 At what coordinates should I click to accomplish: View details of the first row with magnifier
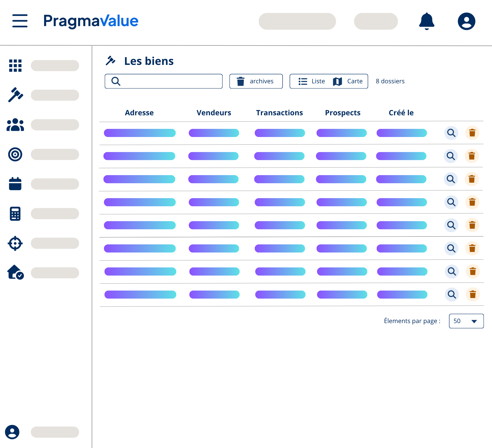[x=451, y=133]
